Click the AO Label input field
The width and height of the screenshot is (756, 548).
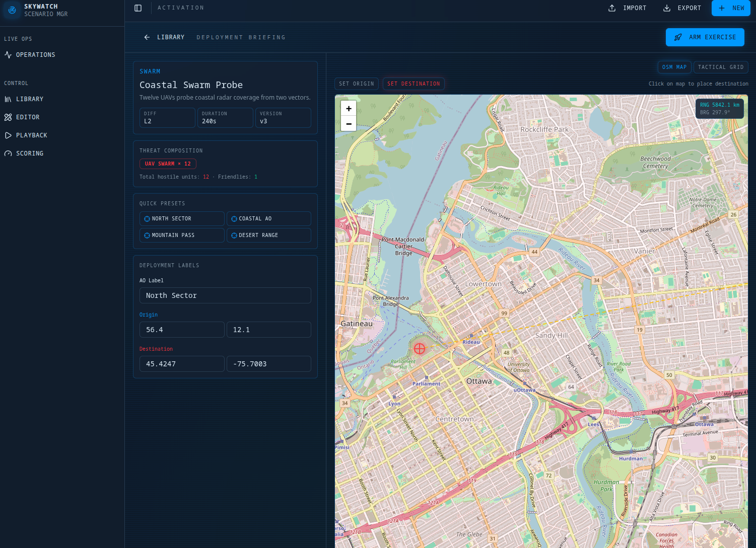[x=225, y=295]
